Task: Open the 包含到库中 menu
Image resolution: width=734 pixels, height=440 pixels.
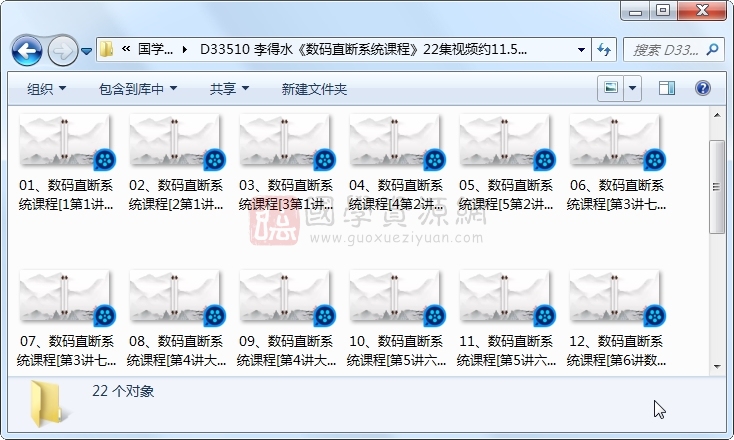Action: [x=138, y=88]
